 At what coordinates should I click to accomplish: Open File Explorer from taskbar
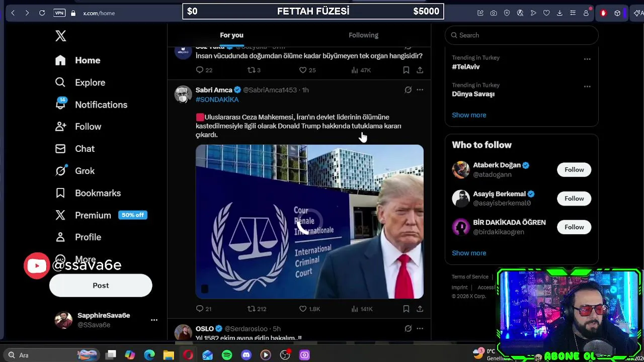coord(169,355)
